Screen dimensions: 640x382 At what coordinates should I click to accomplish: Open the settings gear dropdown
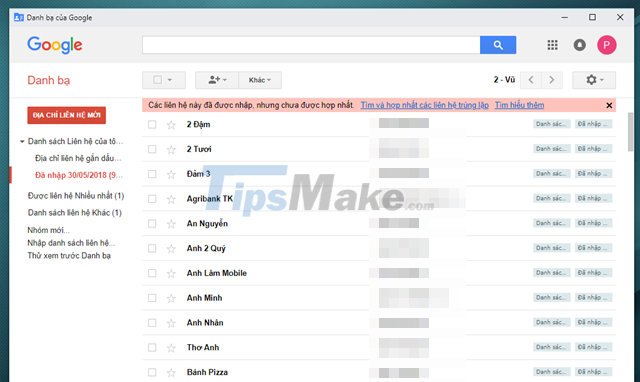tap(594, 80)
